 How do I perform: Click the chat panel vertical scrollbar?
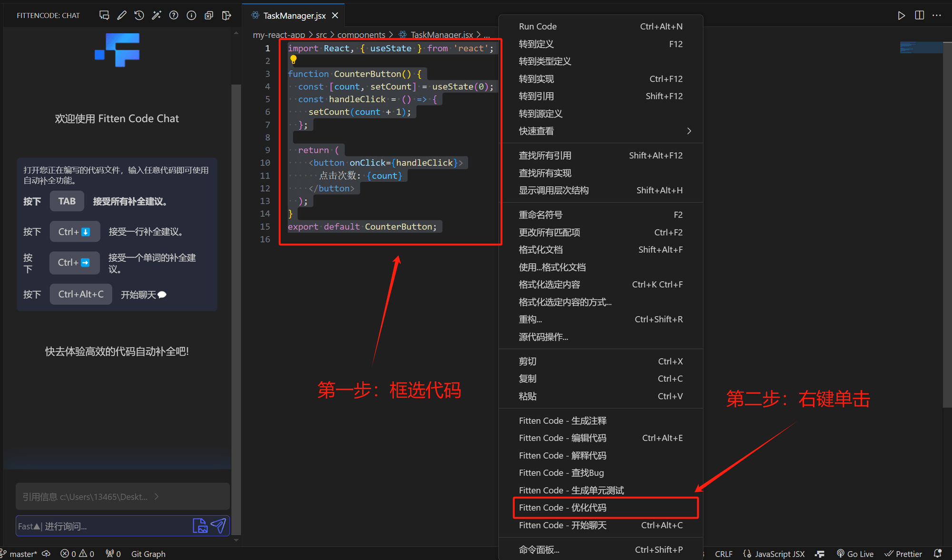(236, 309)
